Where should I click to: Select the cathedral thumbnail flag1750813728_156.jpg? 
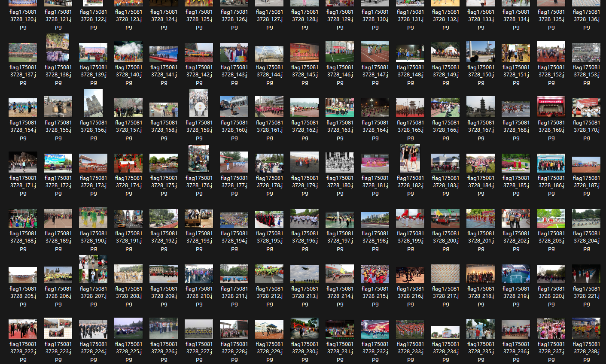click(x=93, y=103)
